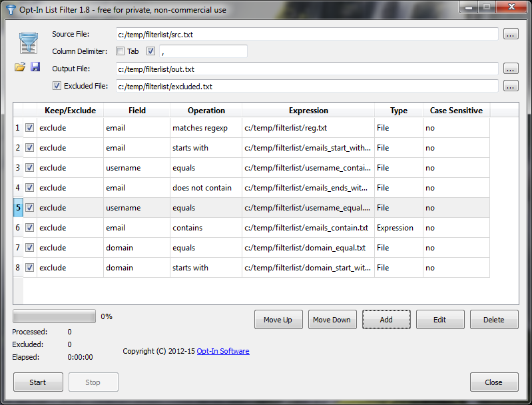This screenshot has width=532, height=405.
Task: Browse for the Source File
Action: tap(510, 34)
